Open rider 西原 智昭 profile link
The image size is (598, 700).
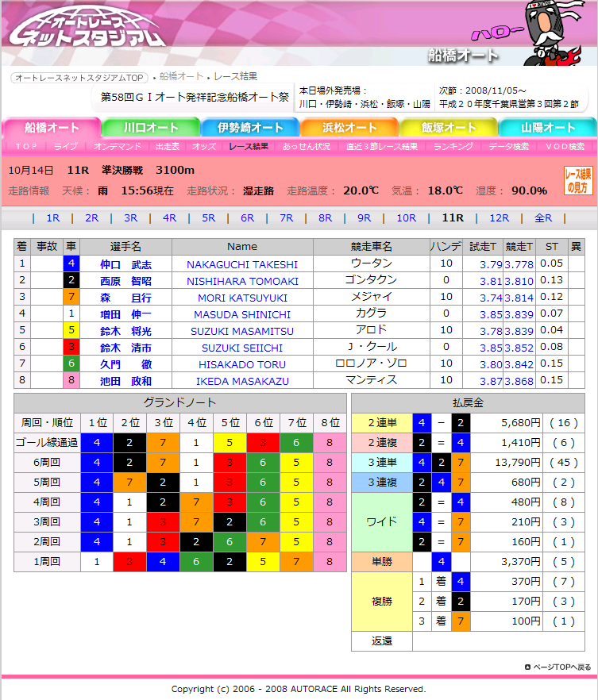(x=125, y=281)
